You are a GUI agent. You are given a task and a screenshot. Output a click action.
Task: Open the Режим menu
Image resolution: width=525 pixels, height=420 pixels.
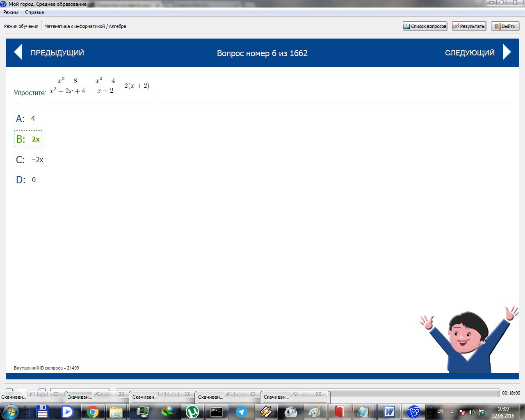click(x=11, y=12)
